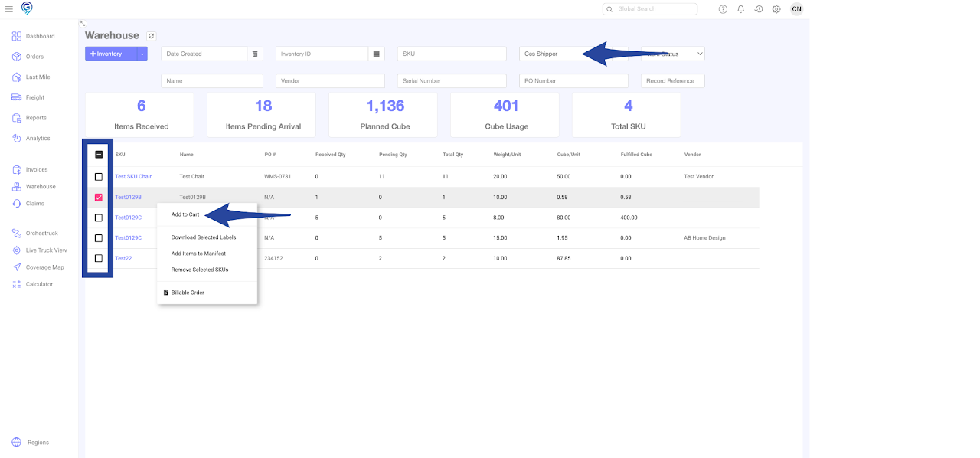
Task: Go to Orders in the sidebar
Action: (34, 57)
